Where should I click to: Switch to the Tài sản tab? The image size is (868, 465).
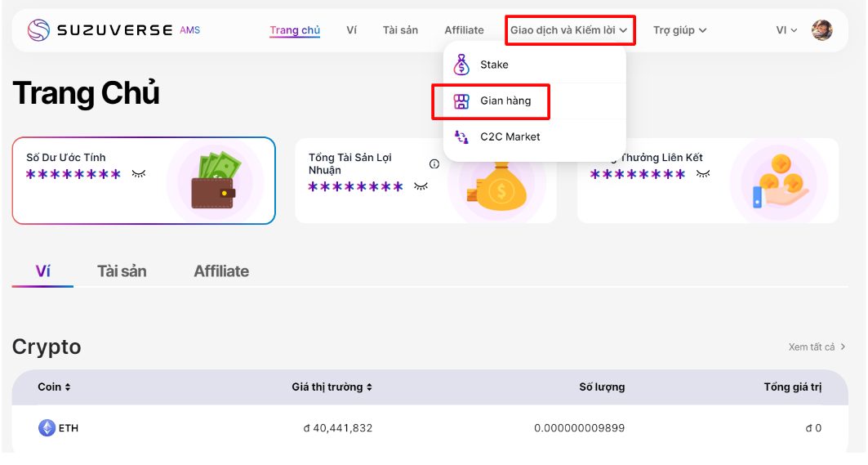tap(122, 271)
